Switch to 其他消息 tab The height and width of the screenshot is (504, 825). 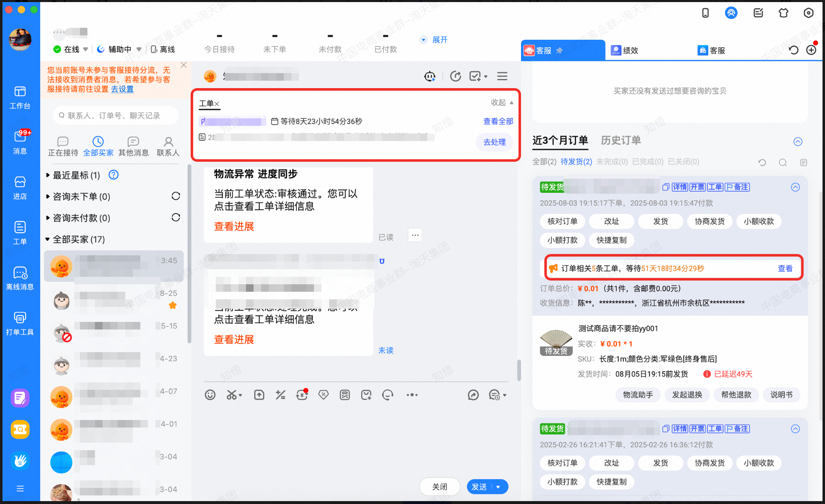tap(133, 146)
